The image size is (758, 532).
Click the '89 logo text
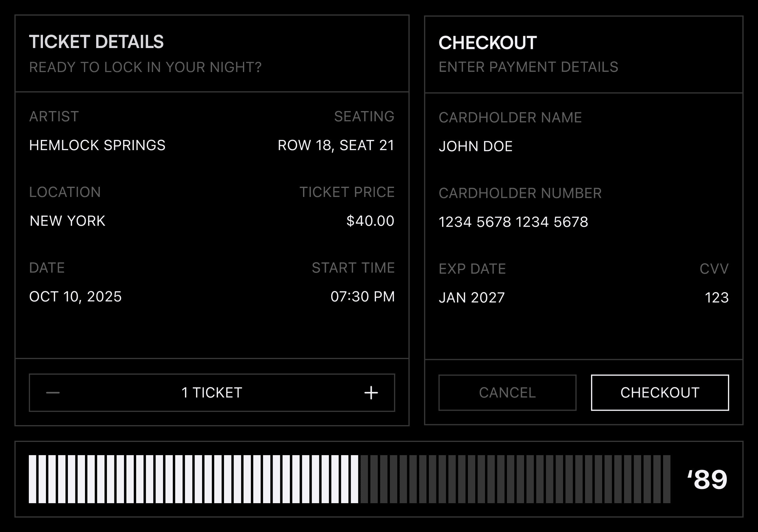(707, 479)
